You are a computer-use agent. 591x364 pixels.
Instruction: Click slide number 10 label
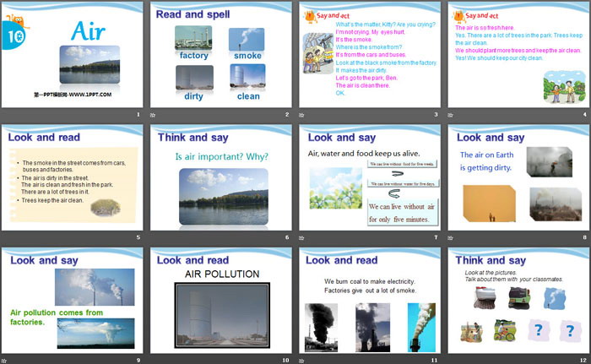pyautogui.click(x=285, y=361)
